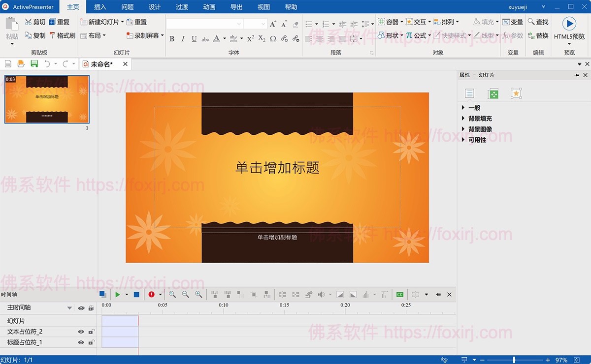The height and width of the screenshot is (364, 591).
Task: Open the interactivity properties tab with star icon
Action: 516,93
